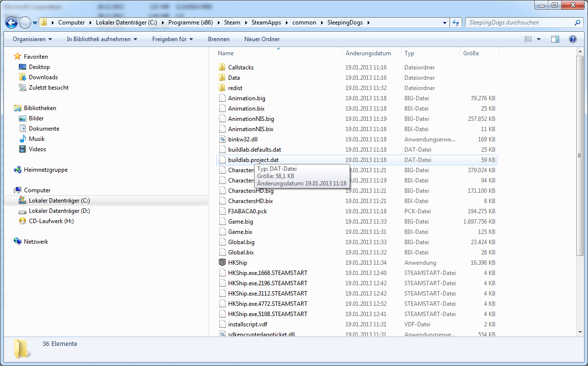Click the Zuletzt besucht icon
This screenshot has height=366, width=588.
pyautogui.click(x=23, y=88)
